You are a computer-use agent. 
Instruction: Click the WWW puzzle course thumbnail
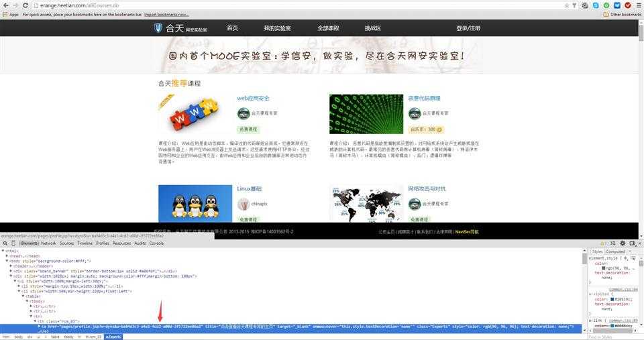click(x=195, y=114)
